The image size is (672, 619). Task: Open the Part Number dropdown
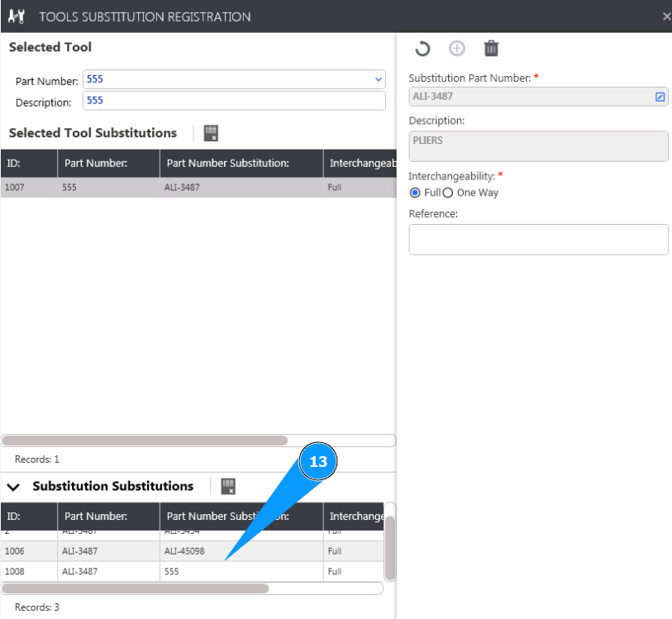coord(379,79)
